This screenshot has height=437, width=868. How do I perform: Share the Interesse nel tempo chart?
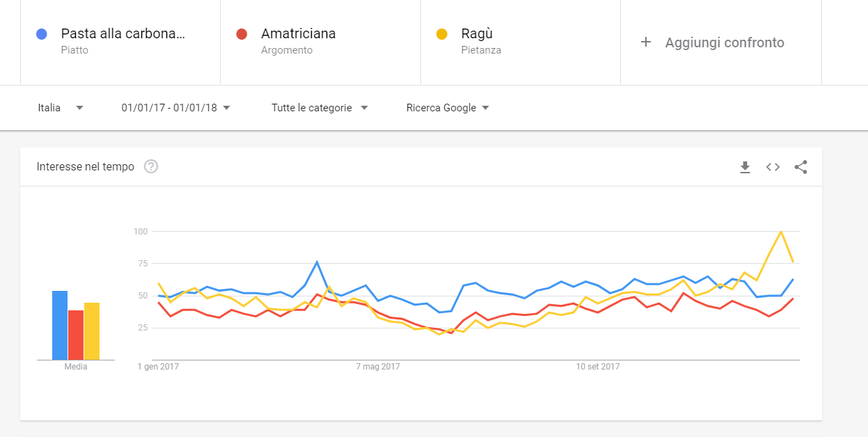click(800, 167)
